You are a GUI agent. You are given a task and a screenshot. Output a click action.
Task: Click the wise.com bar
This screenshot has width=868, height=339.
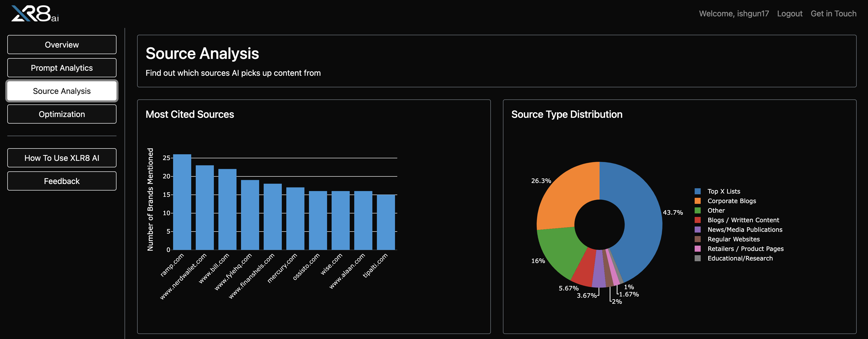pos(340,220)
